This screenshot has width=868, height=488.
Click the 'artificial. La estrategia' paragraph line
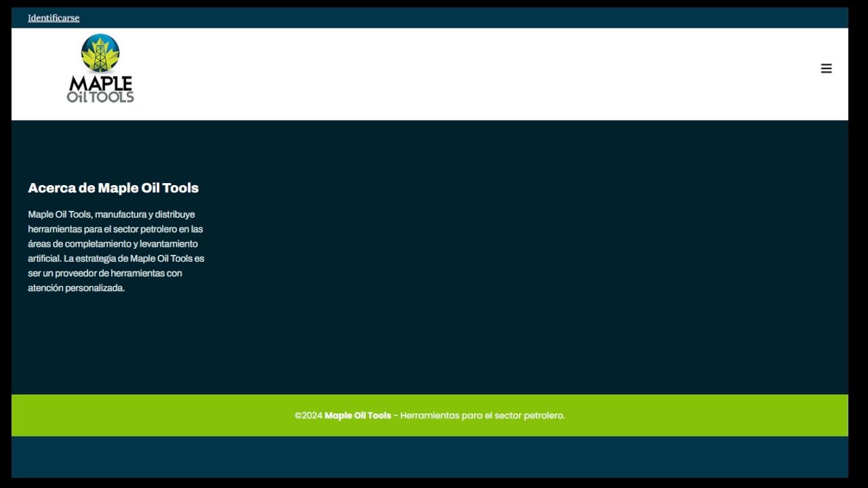pyautogui.click(x=116, y=258)
